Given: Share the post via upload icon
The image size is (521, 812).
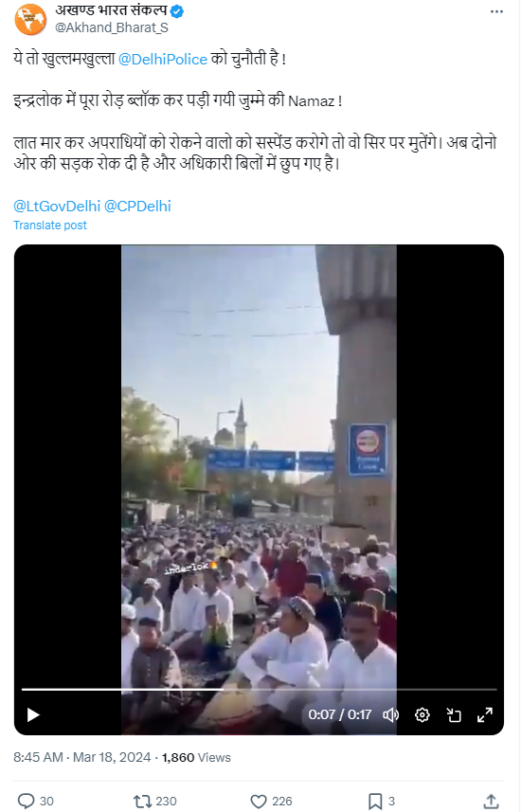Looking at the screenshot, I should (491, 802).
